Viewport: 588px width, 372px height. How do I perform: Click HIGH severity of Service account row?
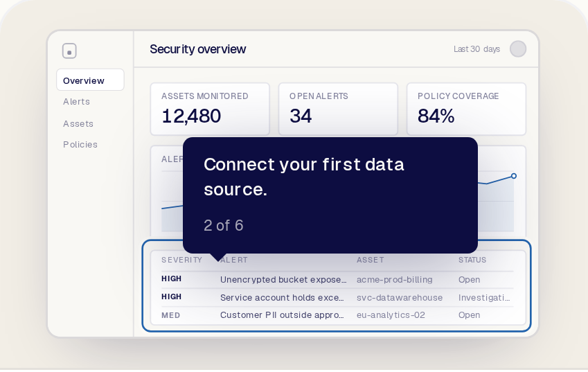tap(171, 296)
